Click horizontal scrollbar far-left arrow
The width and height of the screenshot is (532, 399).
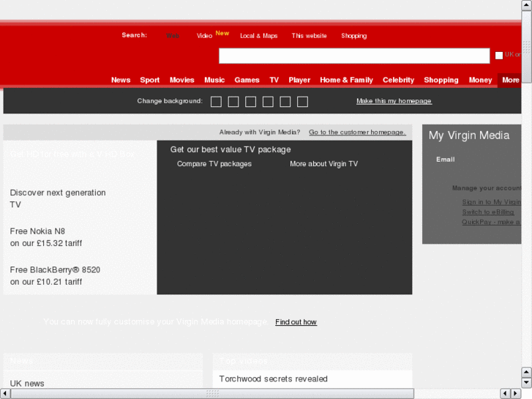(5, 394)
